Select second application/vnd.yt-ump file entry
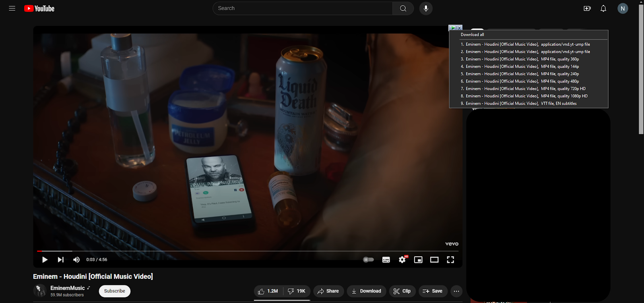The image size is (644, 303). (528, 52)
